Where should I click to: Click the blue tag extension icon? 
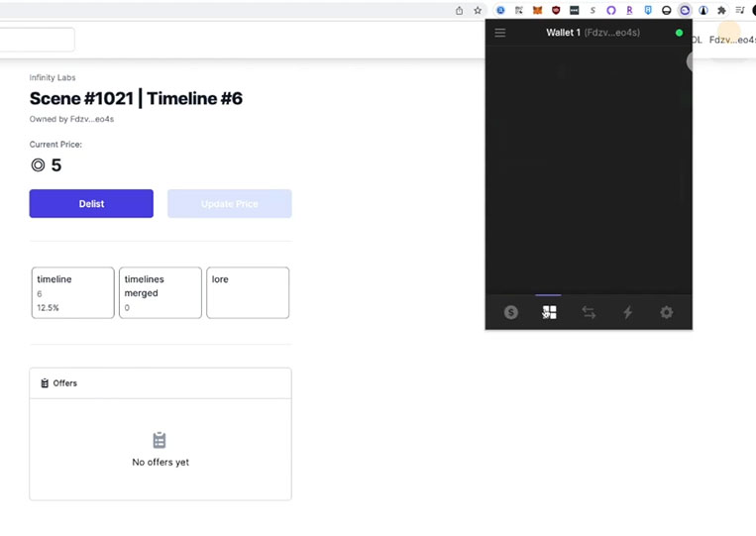pos(648,10)
